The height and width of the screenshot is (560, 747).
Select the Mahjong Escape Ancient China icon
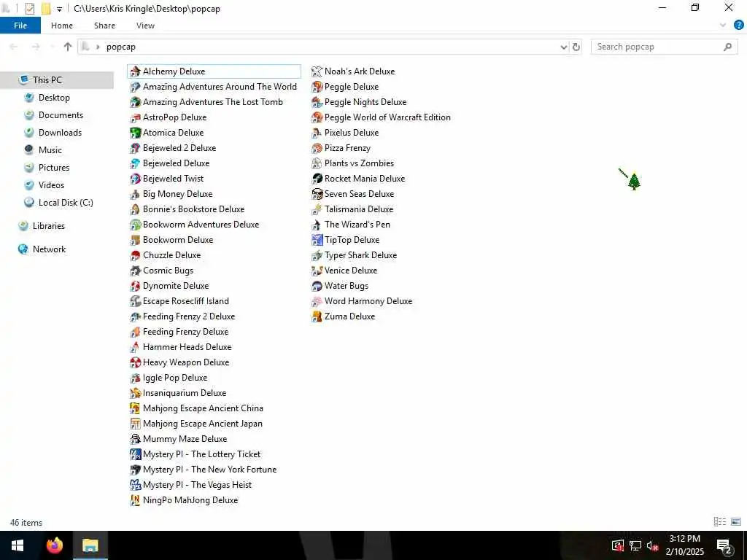point(135,408)
